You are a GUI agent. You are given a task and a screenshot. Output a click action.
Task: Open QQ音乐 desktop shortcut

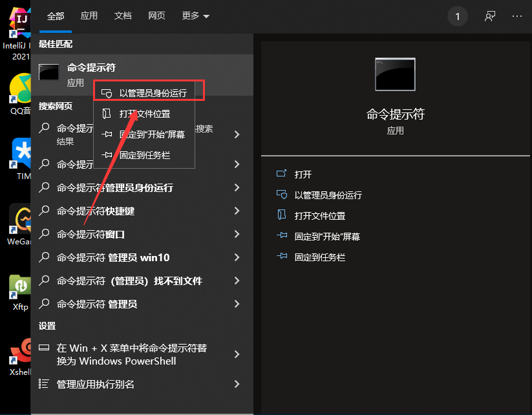point(19,94)
